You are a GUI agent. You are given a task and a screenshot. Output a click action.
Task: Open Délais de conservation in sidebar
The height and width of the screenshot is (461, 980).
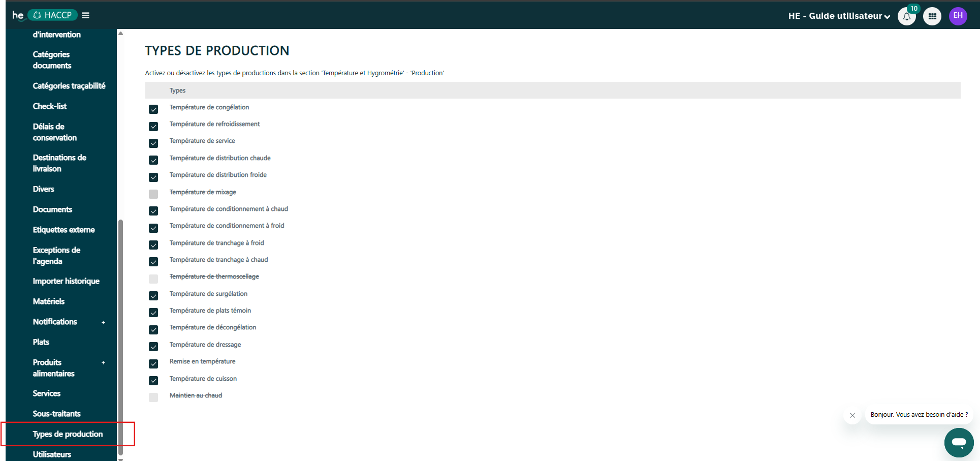(55, 132)
